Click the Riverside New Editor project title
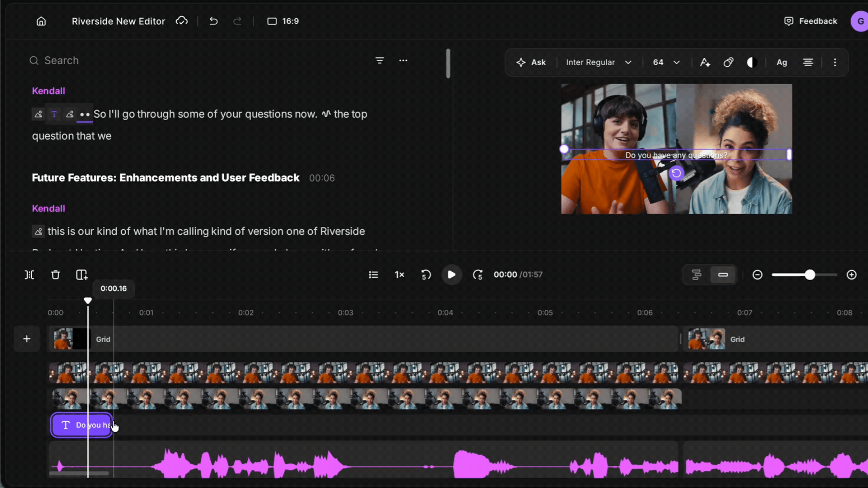The width and height of the screenshot is (868, 488). point(118,21)
